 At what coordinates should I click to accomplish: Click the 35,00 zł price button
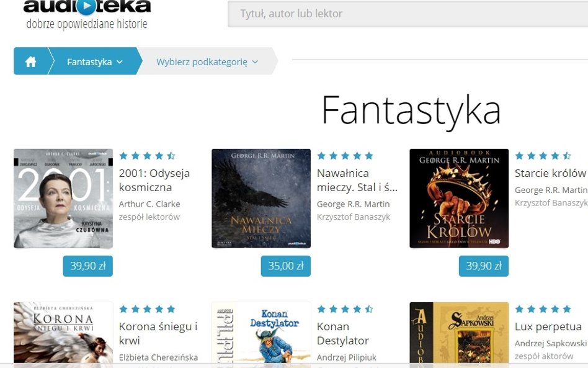(286, 266)
